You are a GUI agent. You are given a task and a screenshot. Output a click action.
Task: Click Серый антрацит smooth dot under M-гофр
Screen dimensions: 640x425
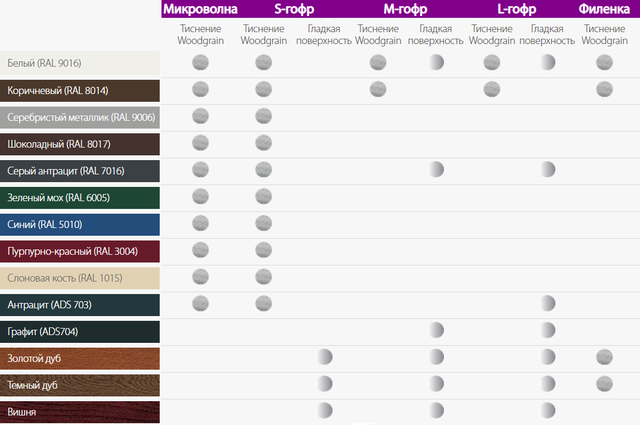coord(436,169)
